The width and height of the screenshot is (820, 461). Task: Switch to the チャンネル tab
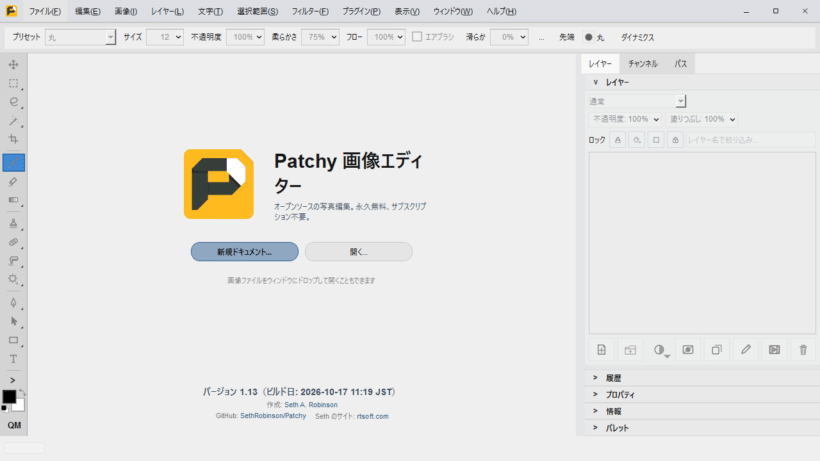[x=643, y=64]
